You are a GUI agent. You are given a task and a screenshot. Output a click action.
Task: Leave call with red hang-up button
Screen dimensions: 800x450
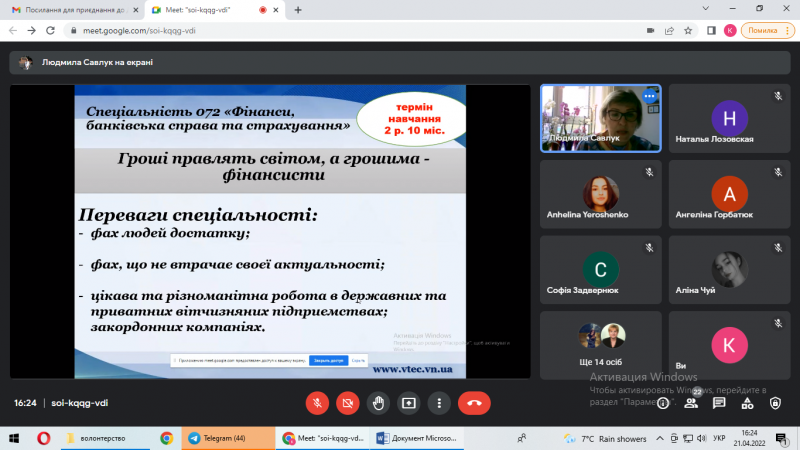point(474,403)
